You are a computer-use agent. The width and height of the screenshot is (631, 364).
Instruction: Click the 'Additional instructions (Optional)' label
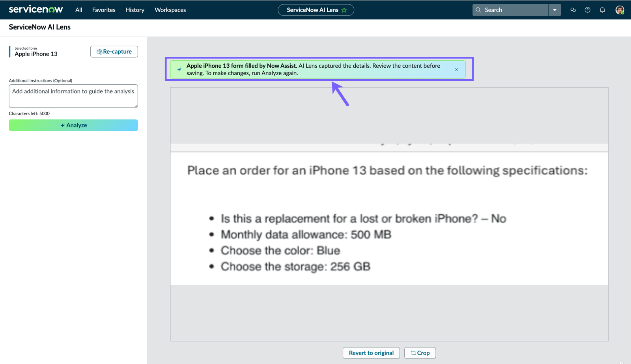point(41,81)
